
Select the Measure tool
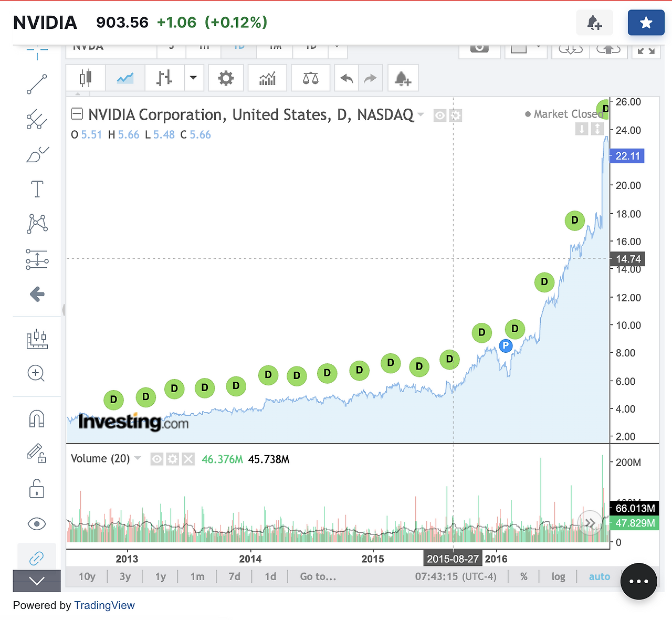(x=37, y=339)
